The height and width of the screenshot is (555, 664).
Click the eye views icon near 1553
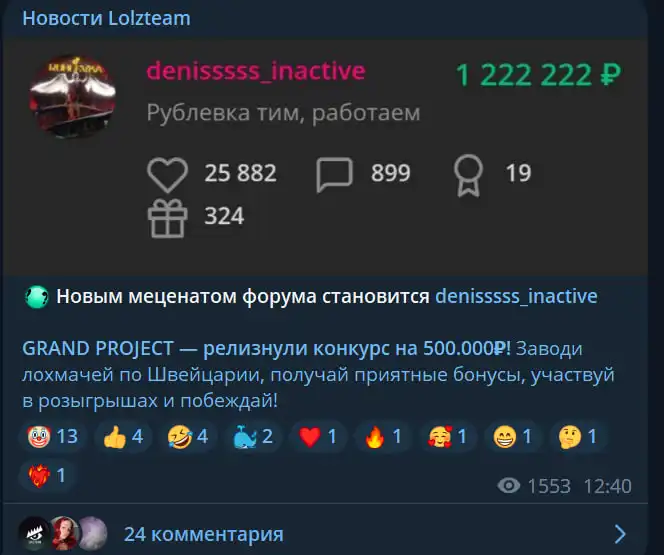pos(509,486)
